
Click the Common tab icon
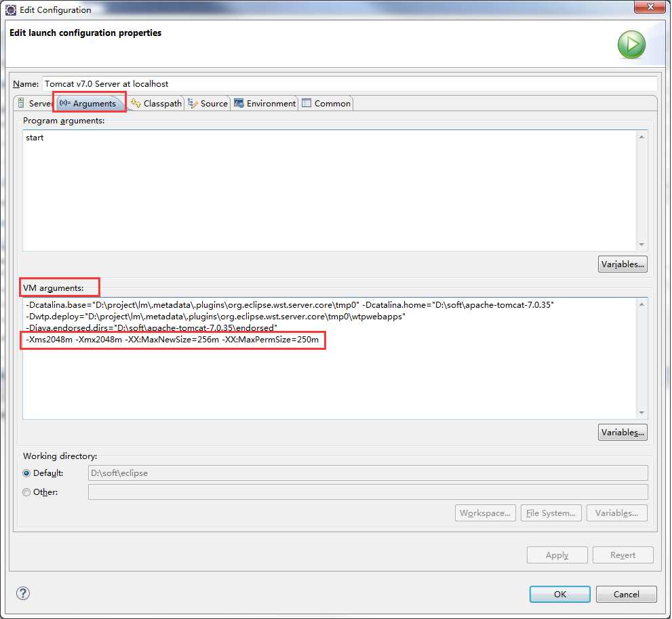pos(307,103)
